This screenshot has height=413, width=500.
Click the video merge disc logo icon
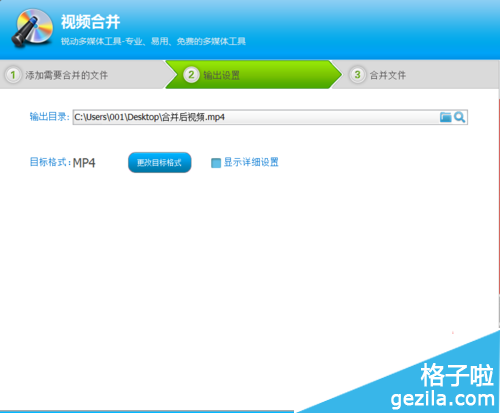tap(32, 27)
